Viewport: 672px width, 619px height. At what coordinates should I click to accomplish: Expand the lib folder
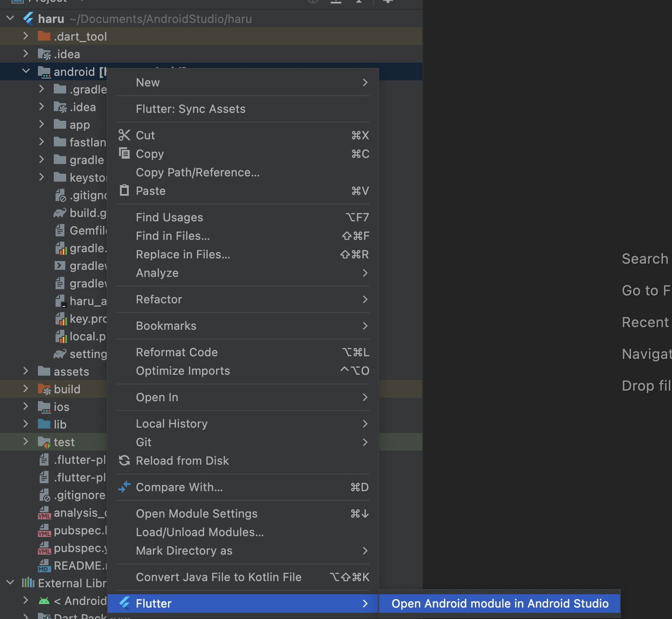(x=26, y=424)
